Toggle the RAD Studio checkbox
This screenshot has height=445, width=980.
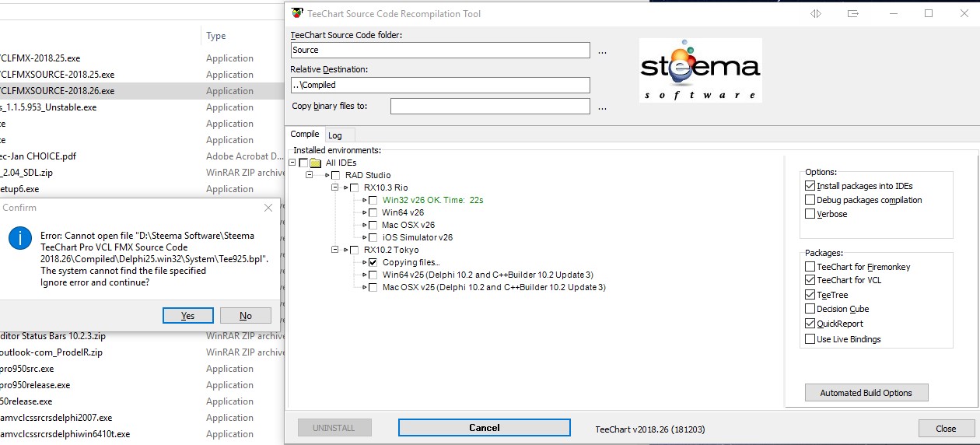click(335, 175)
